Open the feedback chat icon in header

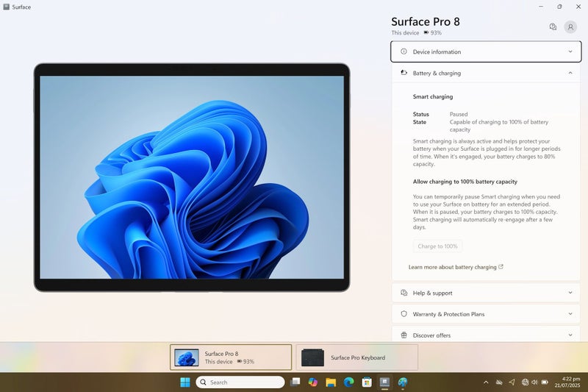(553, 26)
